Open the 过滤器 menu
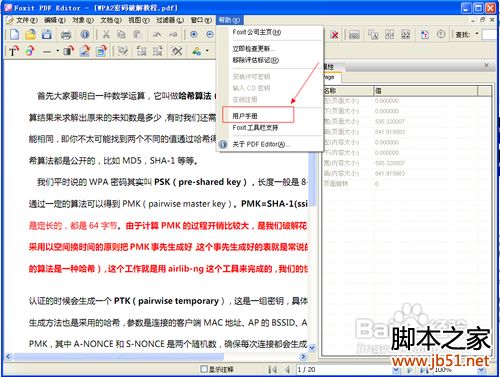 pos(170,20)
